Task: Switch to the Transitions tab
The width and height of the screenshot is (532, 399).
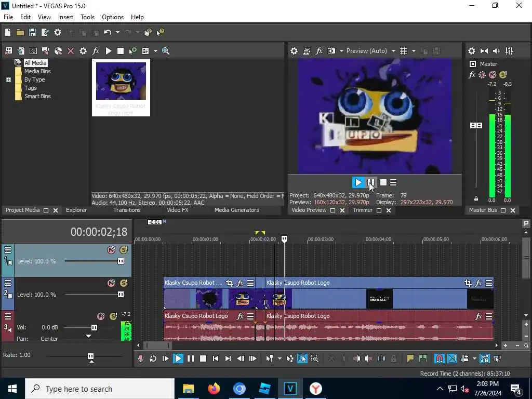Action: coord(127,210)
